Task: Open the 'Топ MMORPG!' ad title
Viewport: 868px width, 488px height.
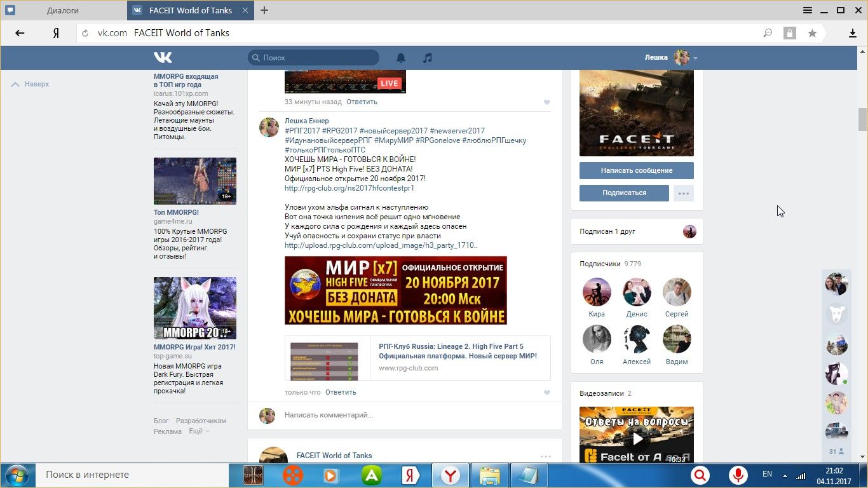Action: click(176, 212)
